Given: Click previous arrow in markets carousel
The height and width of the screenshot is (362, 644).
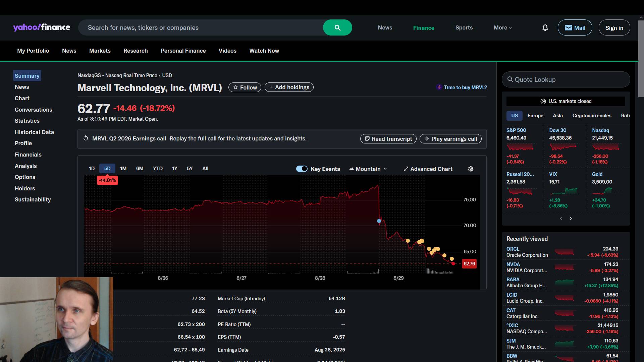Looking at the screenshot, I should [561, 219].
